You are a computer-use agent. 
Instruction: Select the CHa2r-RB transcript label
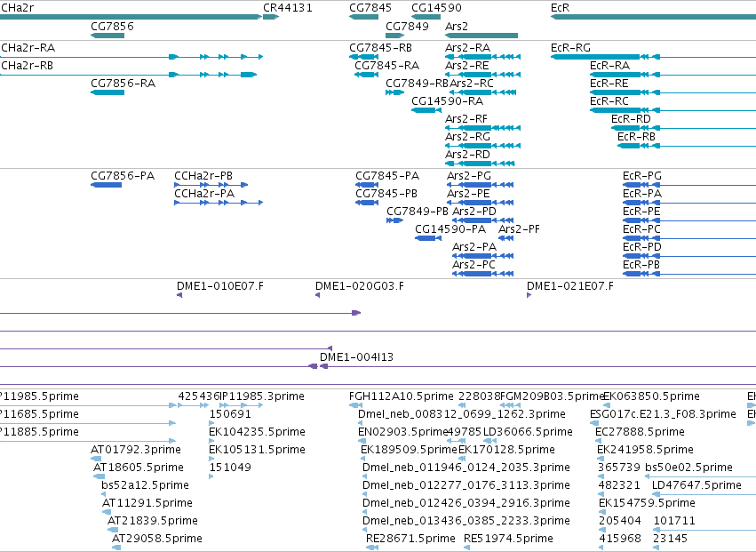coord(27,66)
